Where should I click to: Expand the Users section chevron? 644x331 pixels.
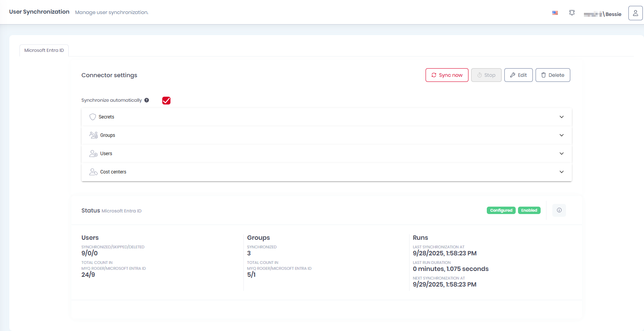(x=561, y=154)
